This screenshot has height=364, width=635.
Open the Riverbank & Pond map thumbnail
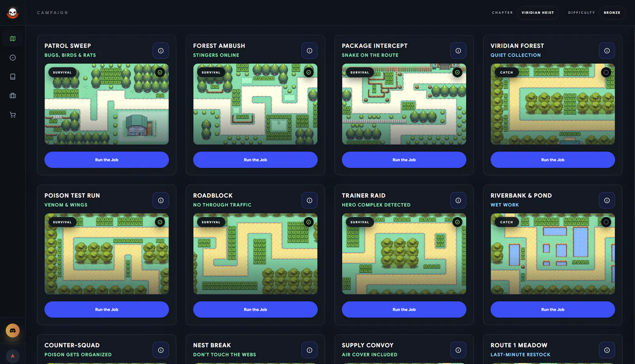click(x=553, y=254)
